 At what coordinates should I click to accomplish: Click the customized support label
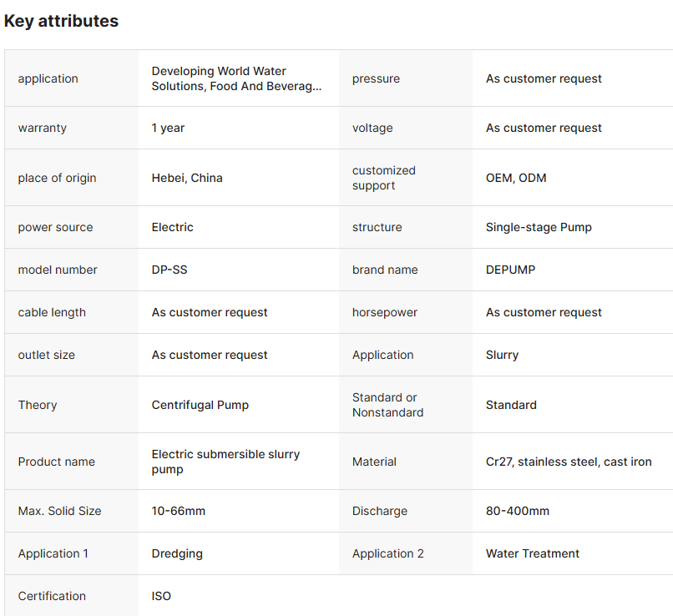(383, 178)
